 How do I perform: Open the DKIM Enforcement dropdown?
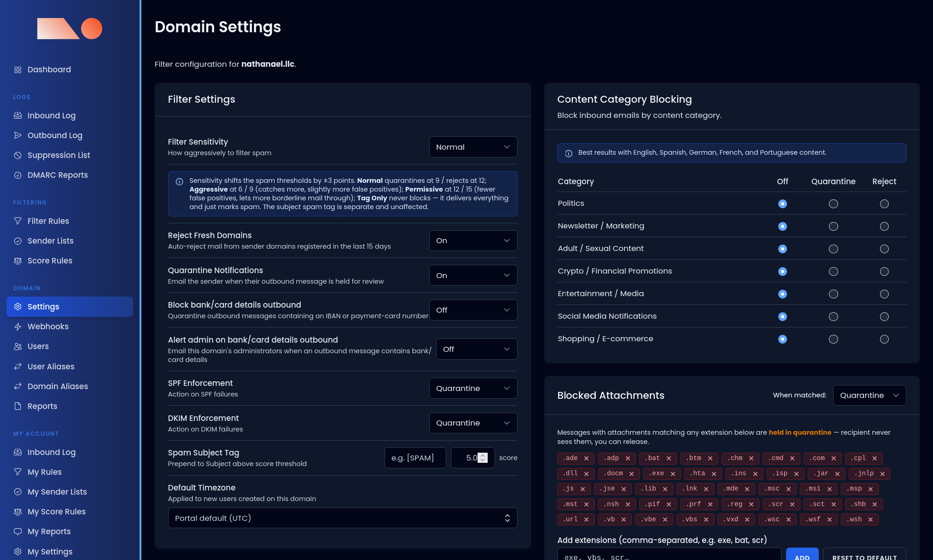[x=473, y=423]
